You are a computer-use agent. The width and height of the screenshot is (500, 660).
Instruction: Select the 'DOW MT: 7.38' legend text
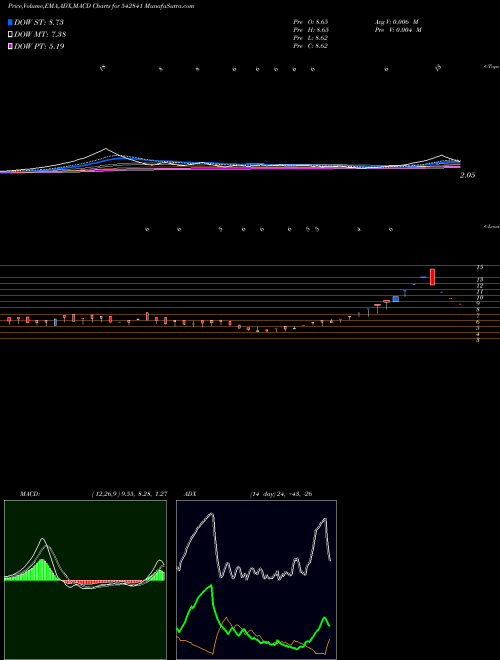40,35
